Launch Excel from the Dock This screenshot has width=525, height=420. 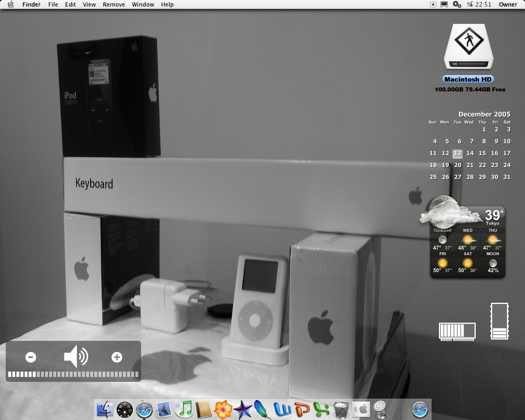322,409
